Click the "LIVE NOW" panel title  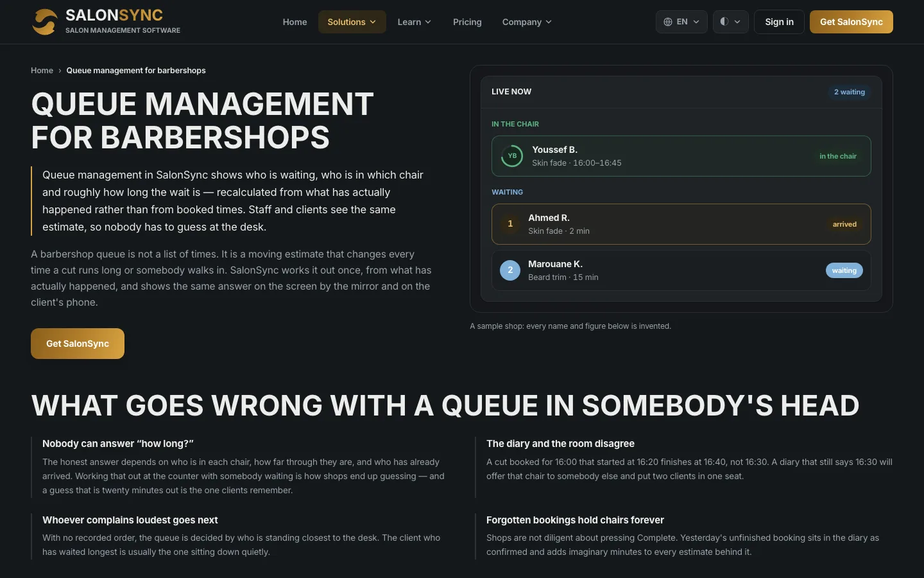[x=511, y=92]
